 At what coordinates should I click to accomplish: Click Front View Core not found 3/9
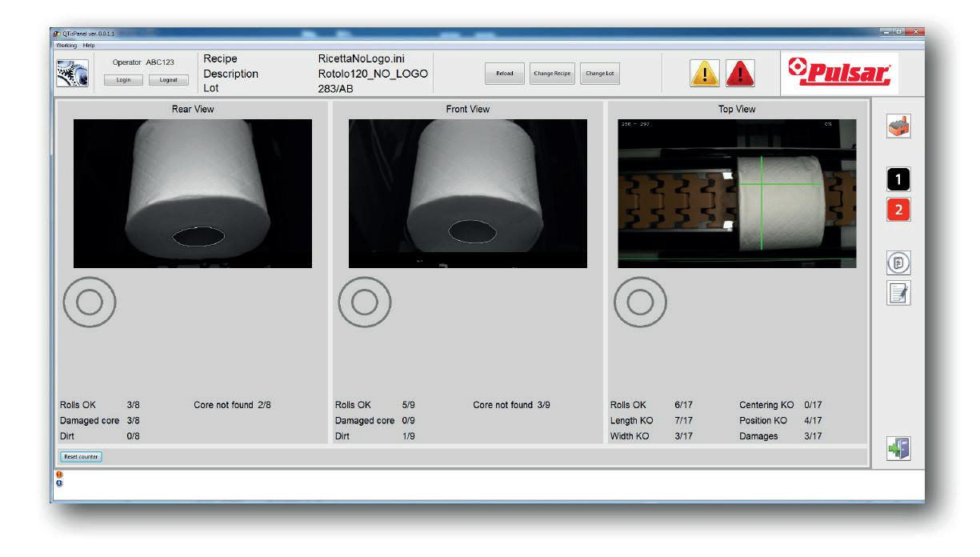pyautogui.click(x=511, y=405)
